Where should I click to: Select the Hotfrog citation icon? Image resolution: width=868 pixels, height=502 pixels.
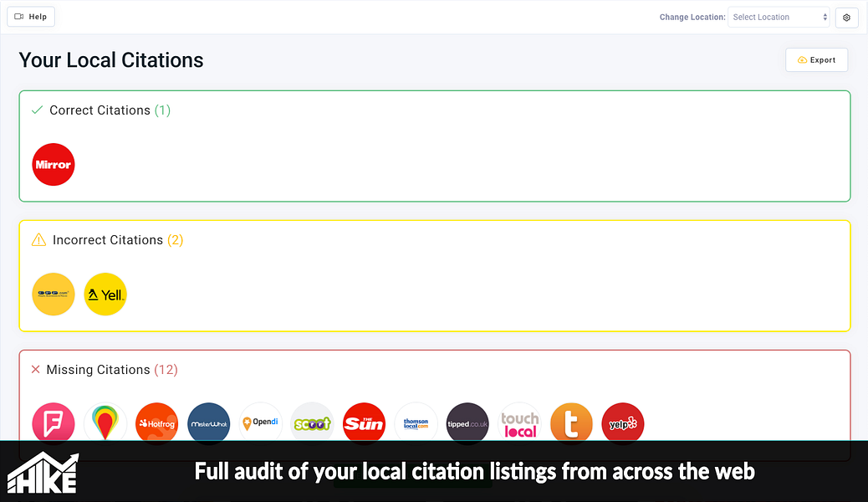tap(156, 423)
